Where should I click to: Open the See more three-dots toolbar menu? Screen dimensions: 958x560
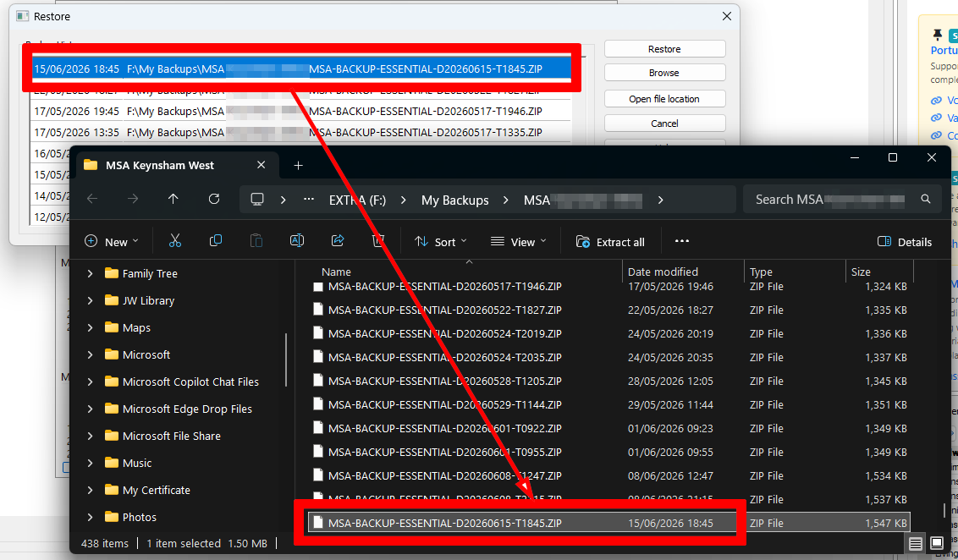click(x=682, y=241)
